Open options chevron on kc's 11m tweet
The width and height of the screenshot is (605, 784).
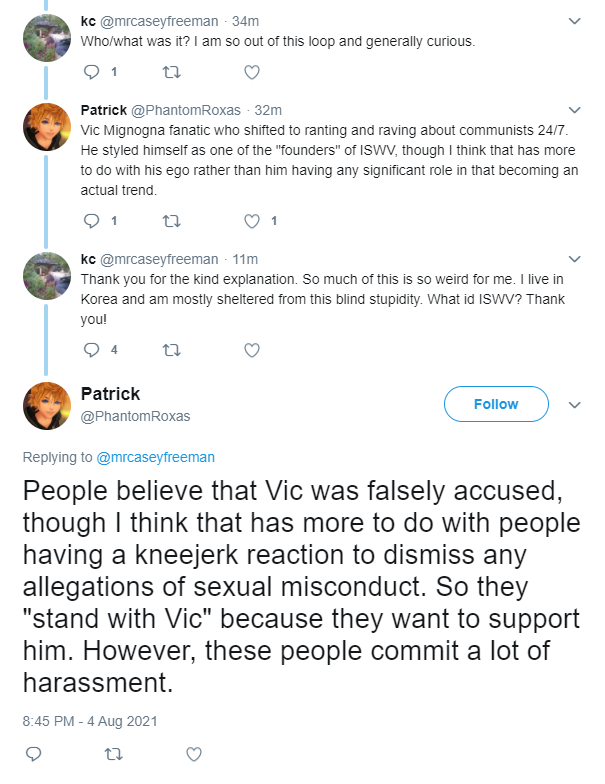tap(574, 259)
